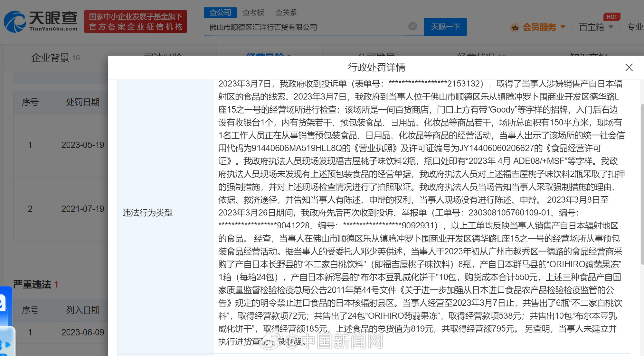
Task: Click into the company name search field
Action: (x=306, y=27)
